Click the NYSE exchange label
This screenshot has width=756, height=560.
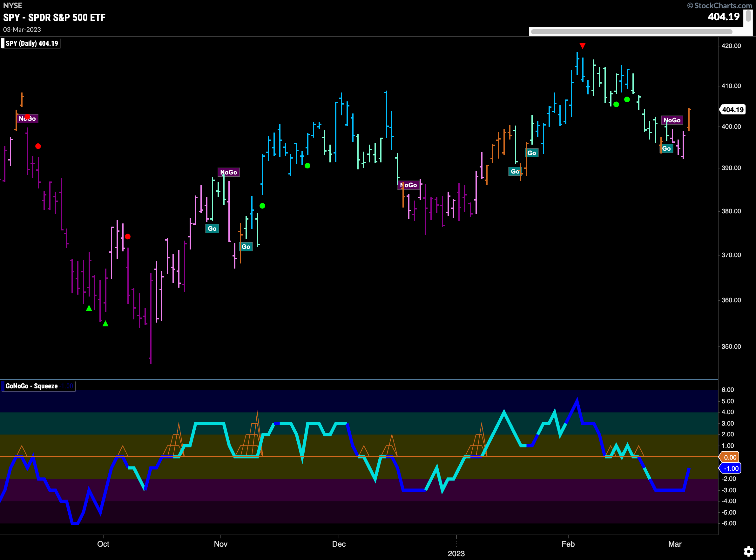(12, 5)
